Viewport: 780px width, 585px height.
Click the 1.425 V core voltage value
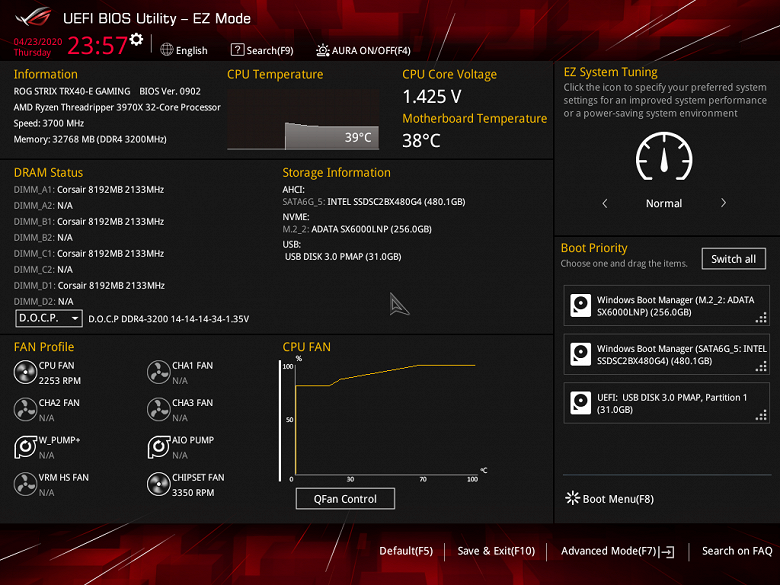[x=432, y=97]
